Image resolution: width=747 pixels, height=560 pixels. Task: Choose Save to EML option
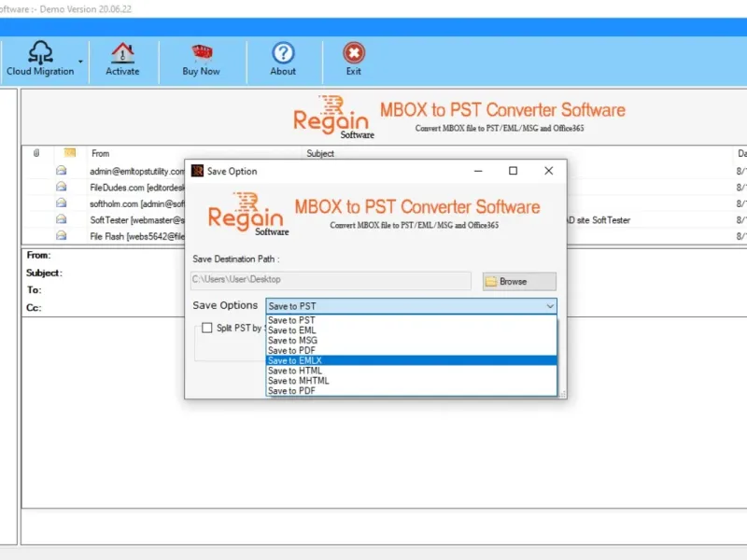(411, 330)
